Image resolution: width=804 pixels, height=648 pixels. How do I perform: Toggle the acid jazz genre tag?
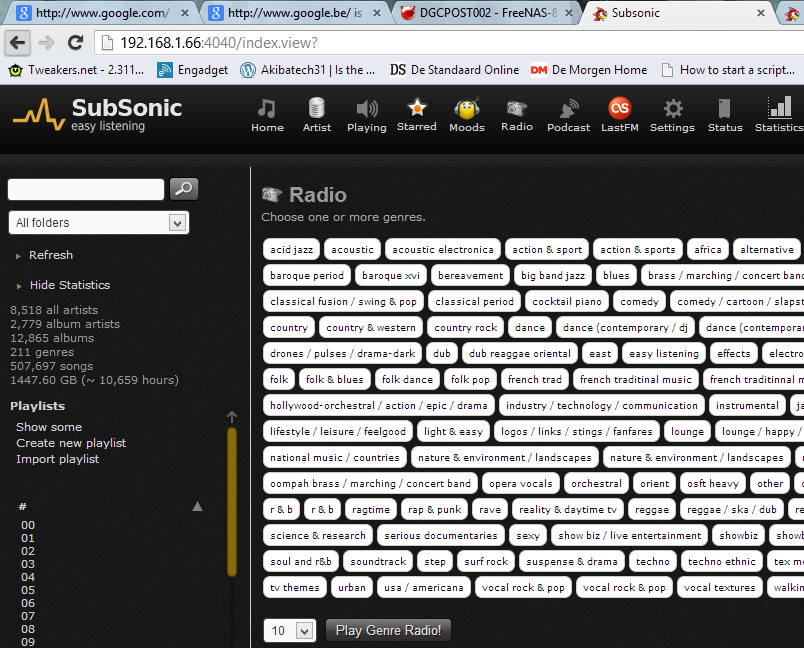point(291,250)
